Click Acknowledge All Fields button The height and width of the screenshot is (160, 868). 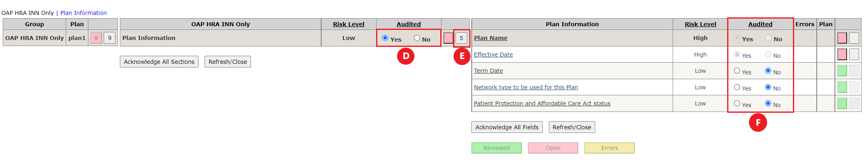tap(507, 127)
